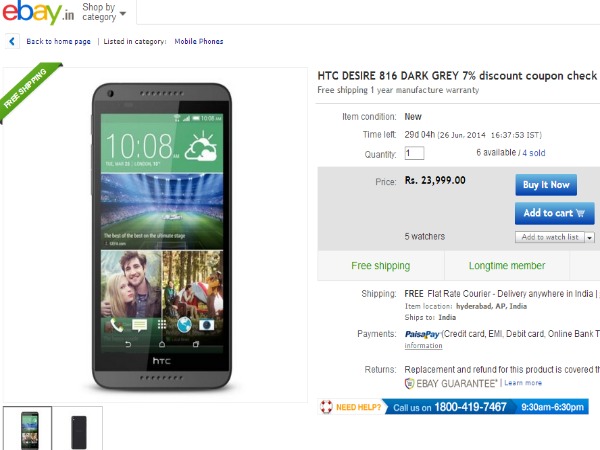Click the Add to watch list button
600x450 pixels.
[x=549, y=237]
